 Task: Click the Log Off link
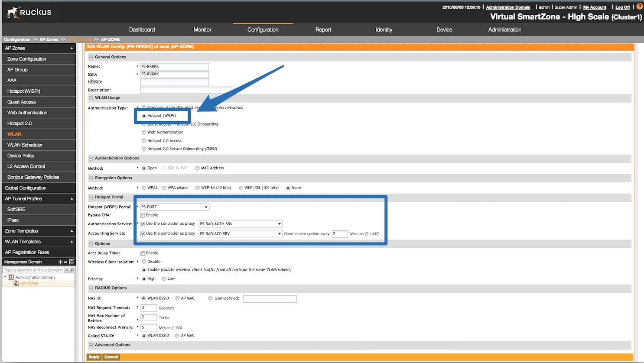coord(622,7)
